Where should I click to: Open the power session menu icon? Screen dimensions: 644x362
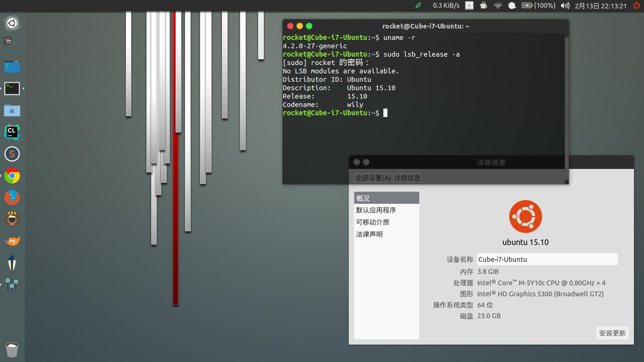(x=636, y=6)
